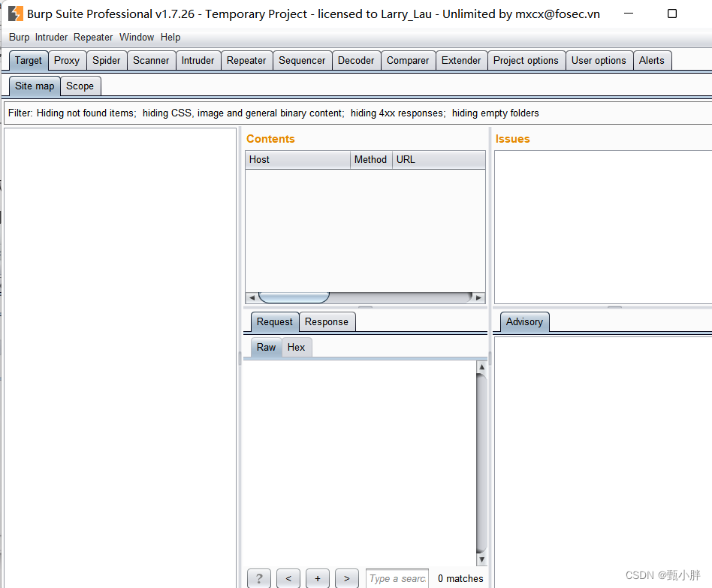This screenshot has height=588, width=712.
Task: Switch to the Response tab
Action: coord(327,322)
